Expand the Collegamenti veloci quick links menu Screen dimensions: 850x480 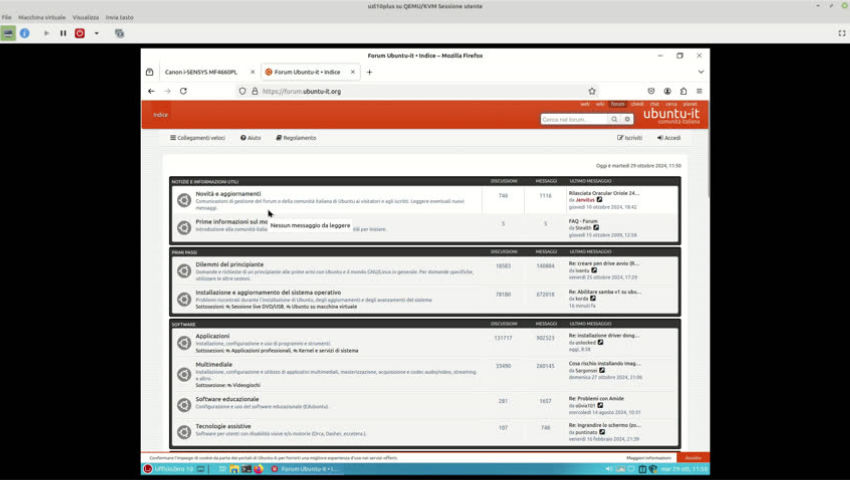pos(196,138)
